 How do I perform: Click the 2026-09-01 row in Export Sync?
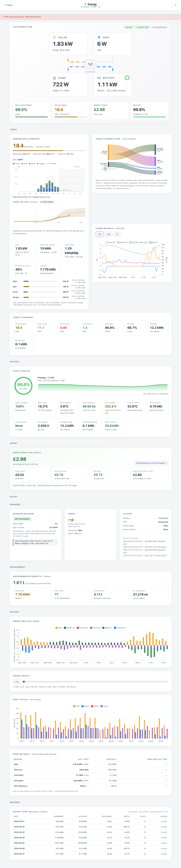(x=90, y=821)
